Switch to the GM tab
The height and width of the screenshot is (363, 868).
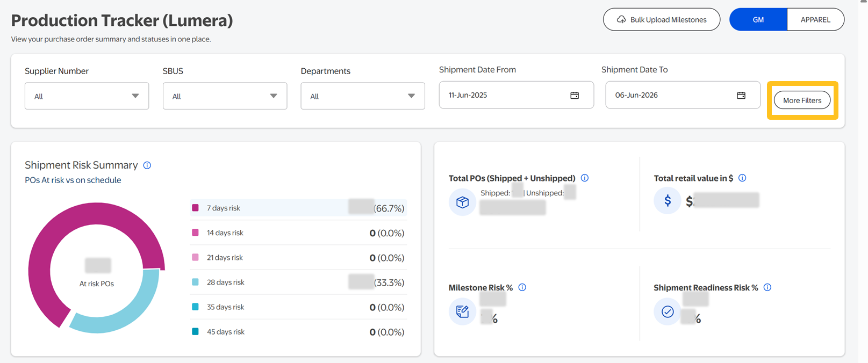(x=758, y=19)
